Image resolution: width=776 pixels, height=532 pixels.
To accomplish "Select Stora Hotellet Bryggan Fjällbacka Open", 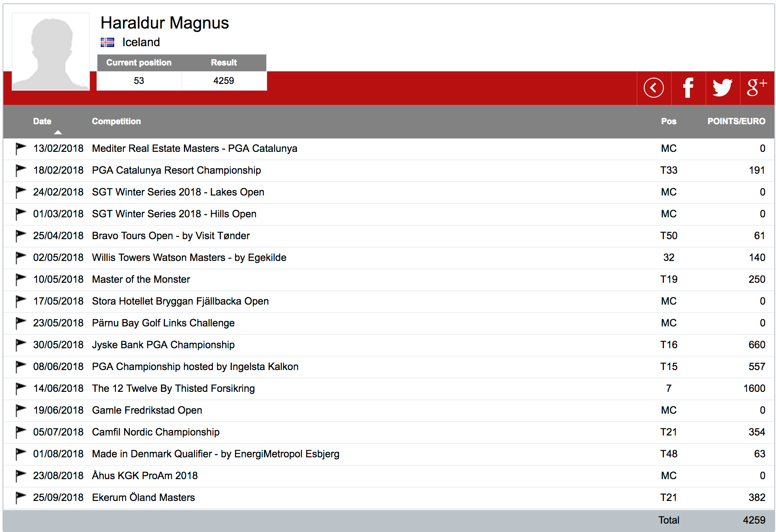I will coord(180,301).
